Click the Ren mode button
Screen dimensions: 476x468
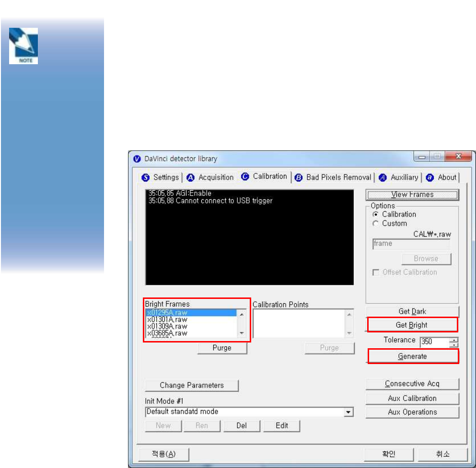click(202, 425)
